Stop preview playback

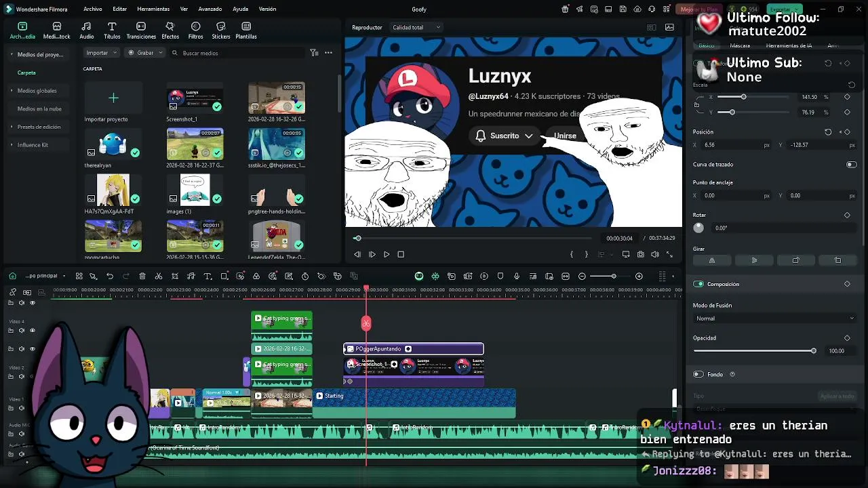click(401, 254)
